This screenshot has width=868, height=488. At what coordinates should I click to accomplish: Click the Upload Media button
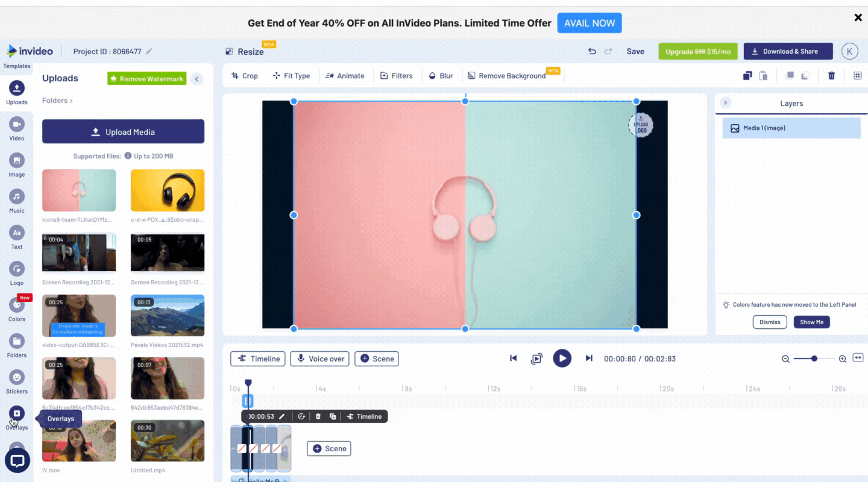click(x=123, y=132)
